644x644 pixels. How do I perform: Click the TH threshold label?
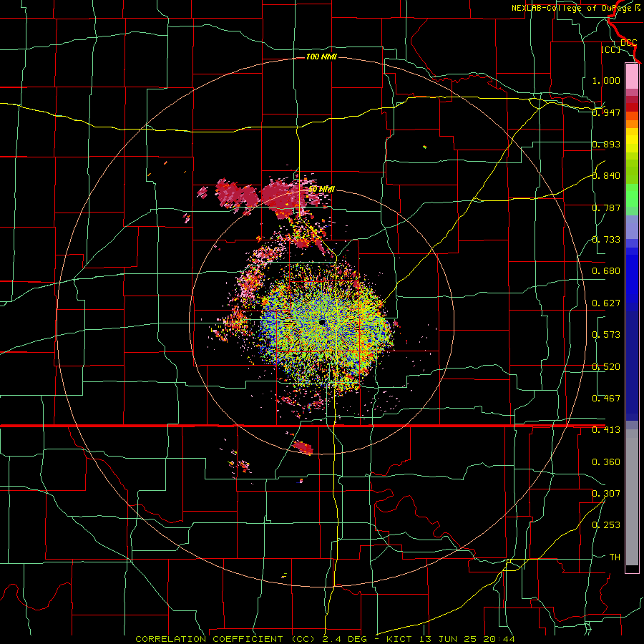(615, 557)
